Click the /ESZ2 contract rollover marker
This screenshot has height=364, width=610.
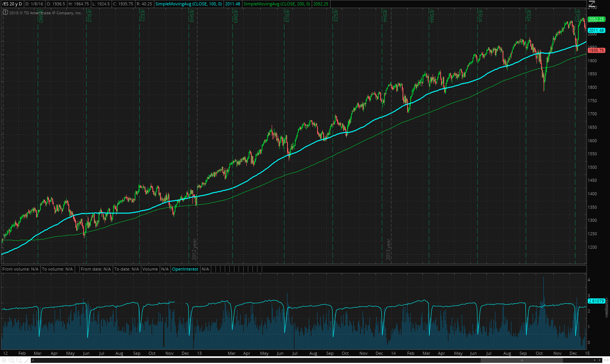point(142,16)
